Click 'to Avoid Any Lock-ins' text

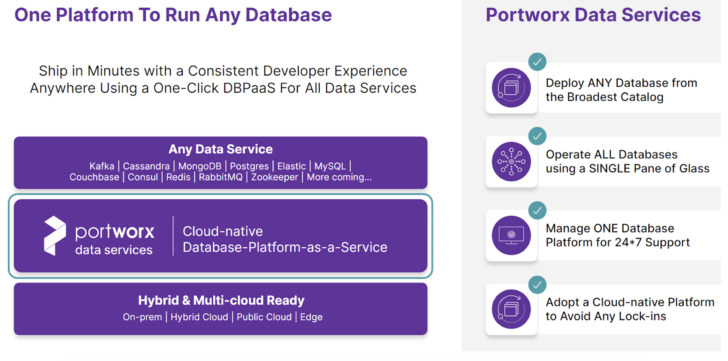point(606,316)
